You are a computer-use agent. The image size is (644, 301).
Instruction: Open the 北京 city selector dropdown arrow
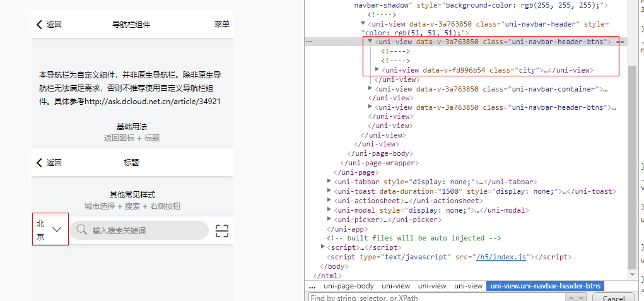click(57, 230)
